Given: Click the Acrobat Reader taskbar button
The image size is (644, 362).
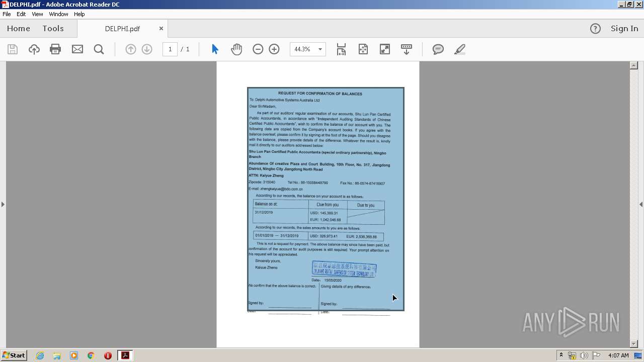Looking at the screenshot, I should (x=125, y=355).
